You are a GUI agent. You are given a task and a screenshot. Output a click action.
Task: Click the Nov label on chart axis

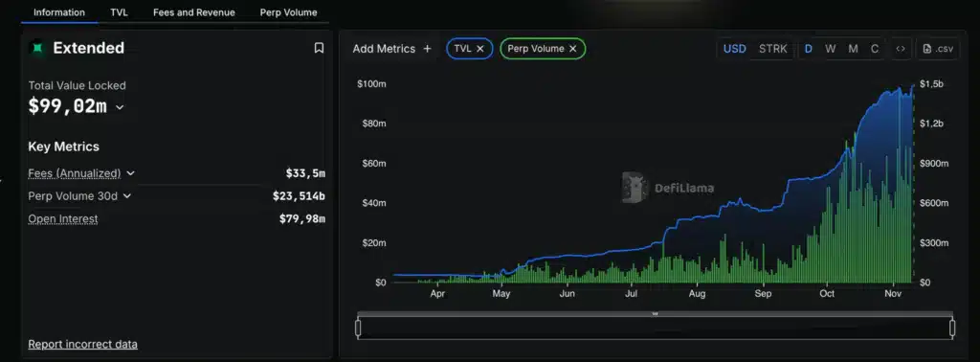tap(893, 294)
